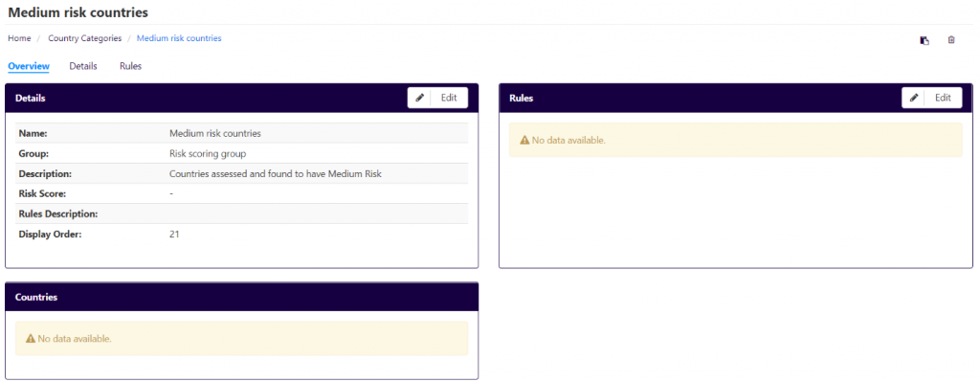Click the Details panel header title
This screenshot has width=980, height=381.
30,99
